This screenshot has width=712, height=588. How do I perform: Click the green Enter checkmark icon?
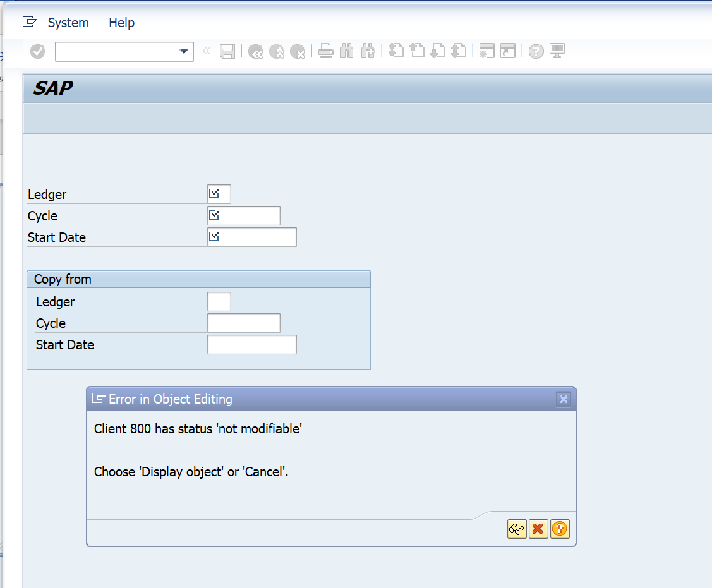[38, 51]
